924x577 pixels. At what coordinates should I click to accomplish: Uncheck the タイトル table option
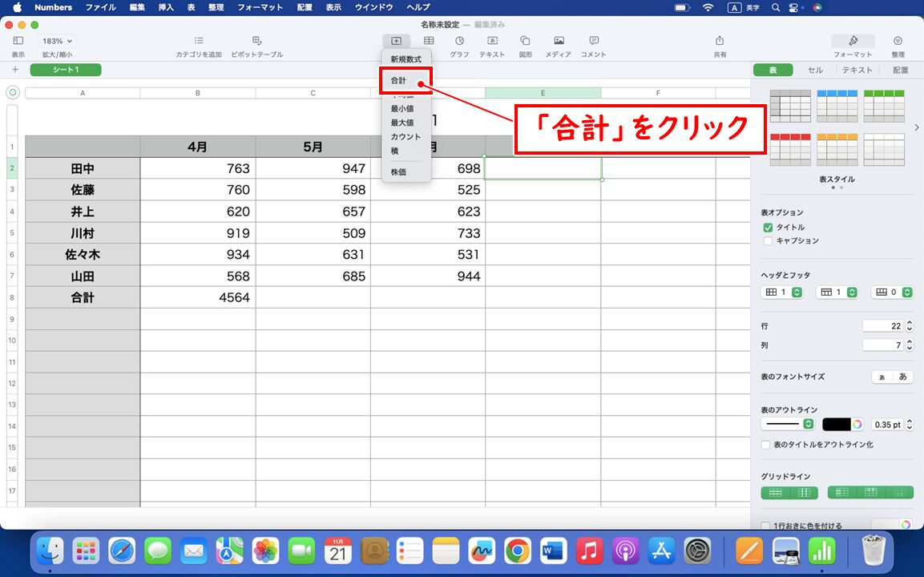768,227
